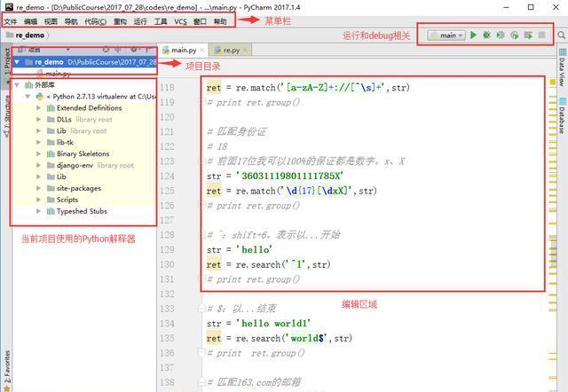Viewport: 568px width, 392px height.
Task: Open the Data View side tab label
Action: [x=562, y=72]
